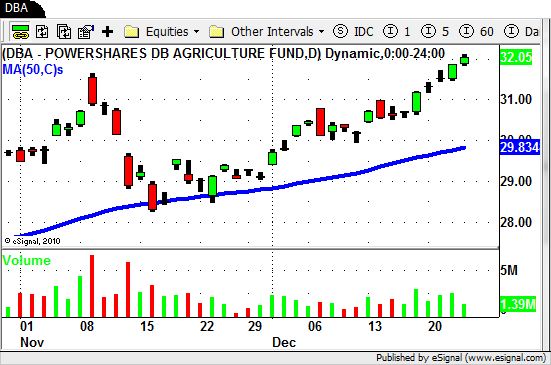This screenshot has width=551, height=365.
Task: Switch to the 60 minute interval
Action: point(476,32)
